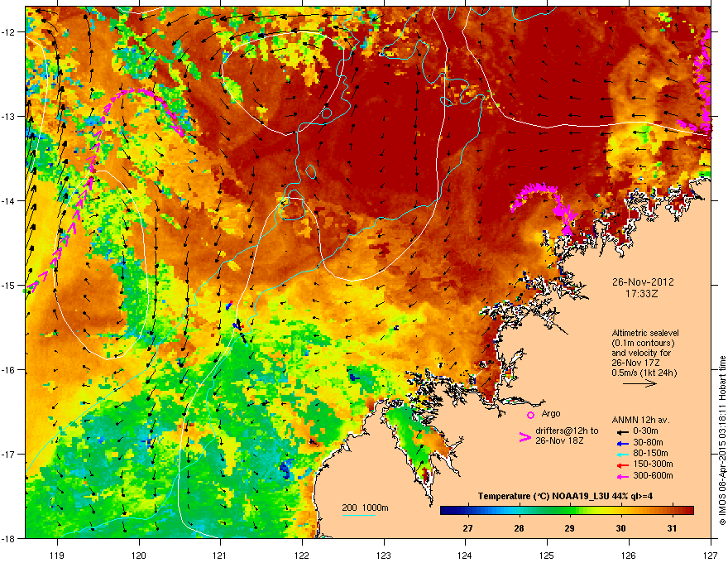Screen dimensions: 728x563
Task: Click the '150-300m' depth label
Action: [653, 464]
